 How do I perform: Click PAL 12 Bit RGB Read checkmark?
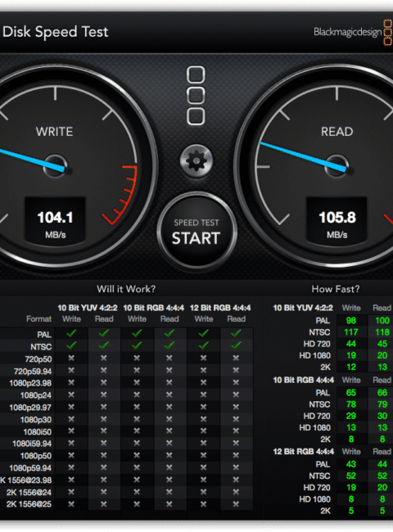coord(236,333)
